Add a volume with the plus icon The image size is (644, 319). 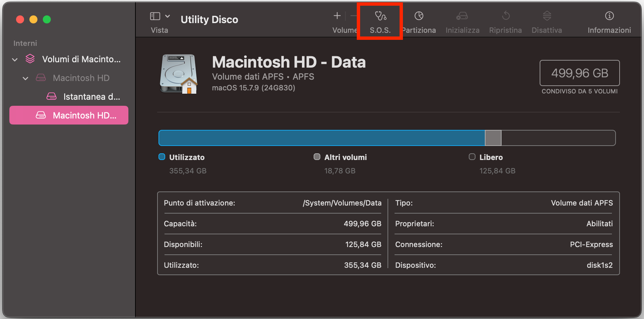[x=337, y=16]
